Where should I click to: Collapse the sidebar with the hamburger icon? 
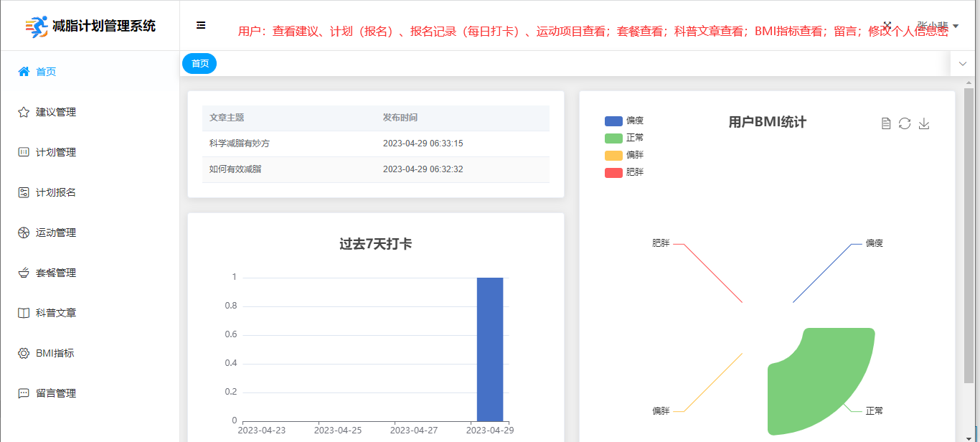coord(201,25)
